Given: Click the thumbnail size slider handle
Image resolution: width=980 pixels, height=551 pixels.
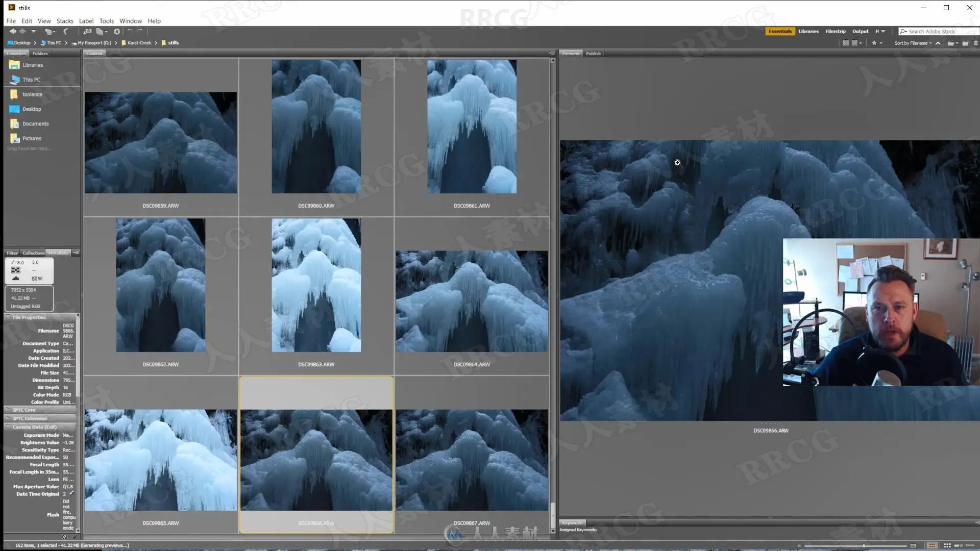Looking at the screenshot, I should point(864,545).
